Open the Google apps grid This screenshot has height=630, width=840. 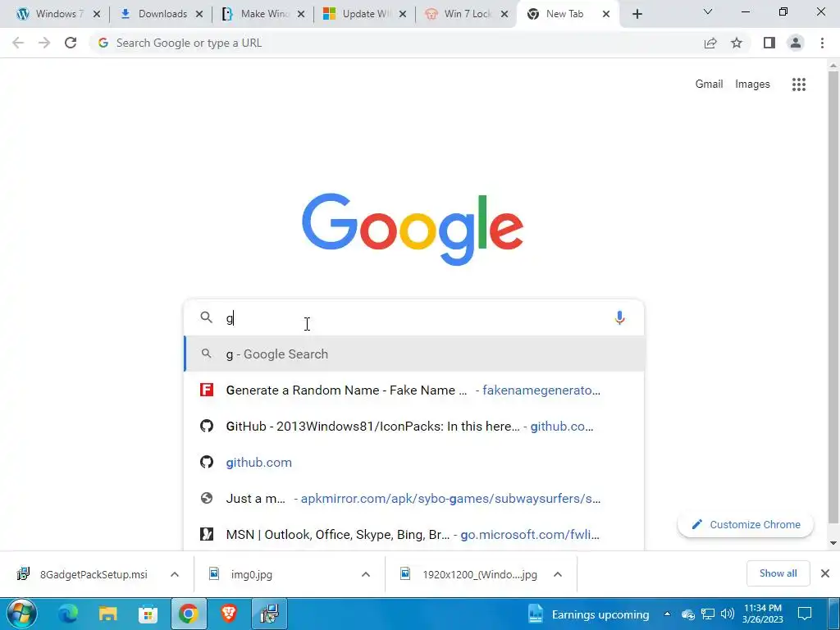click(x=799, y=84)
